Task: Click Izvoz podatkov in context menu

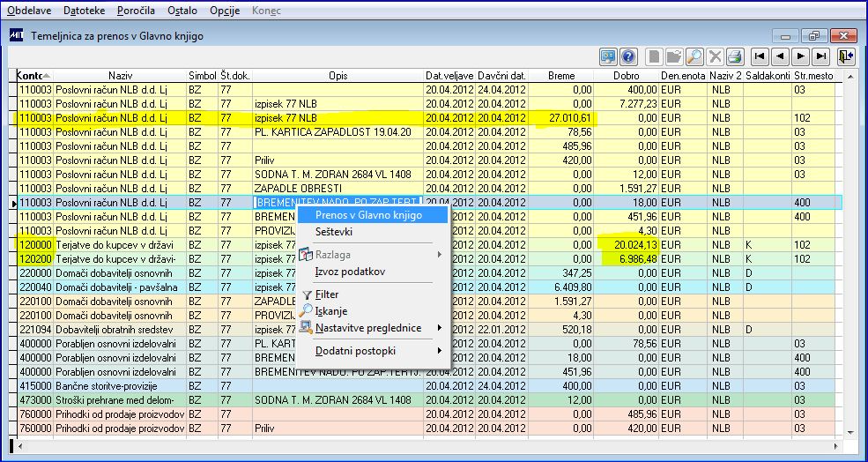Action: click(350, 272)
